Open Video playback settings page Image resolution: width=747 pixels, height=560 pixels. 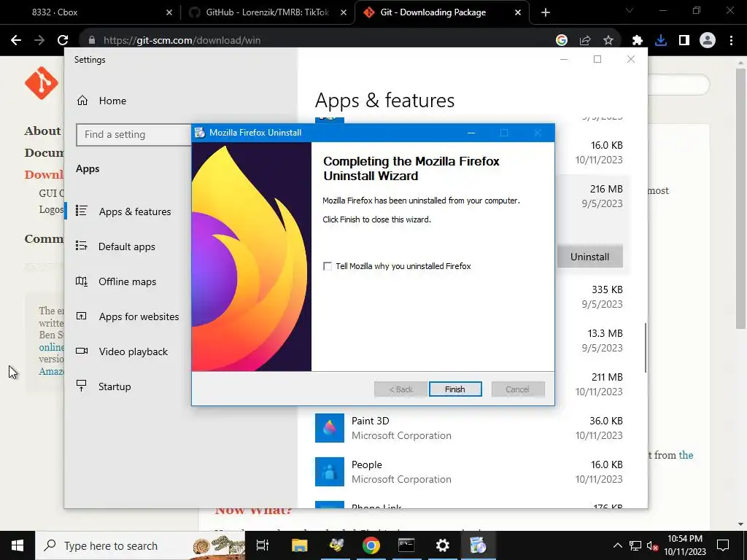point(133,351)
